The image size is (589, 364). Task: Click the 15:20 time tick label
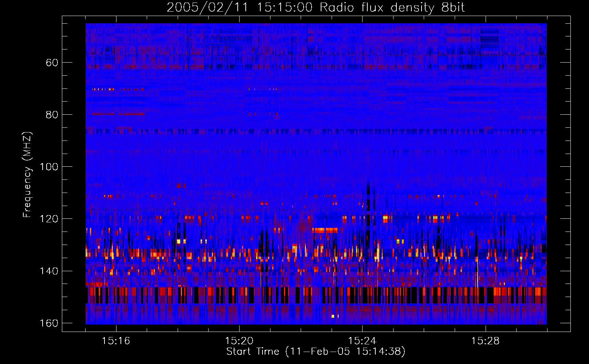(x=239, y=341)
